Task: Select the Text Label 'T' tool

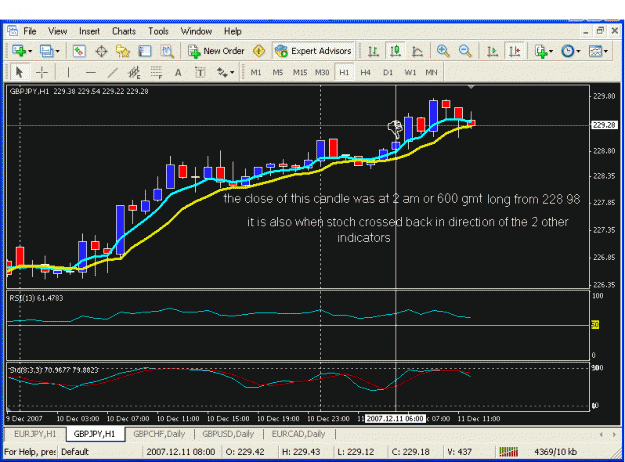Action: pos(200,73)
